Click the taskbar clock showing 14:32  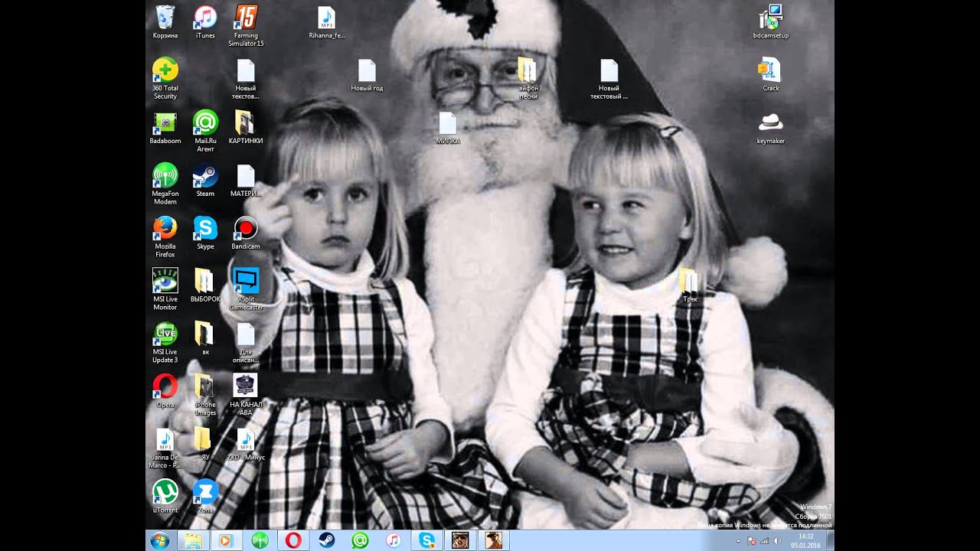[x=805, y=540]
